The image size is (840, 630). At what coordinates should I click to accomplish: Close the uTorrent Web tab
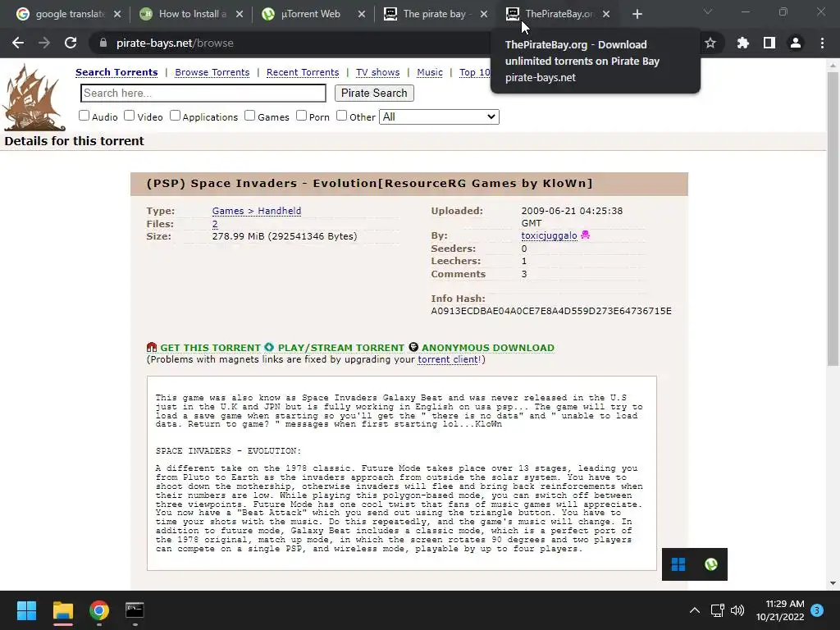(x=362, y=15)
